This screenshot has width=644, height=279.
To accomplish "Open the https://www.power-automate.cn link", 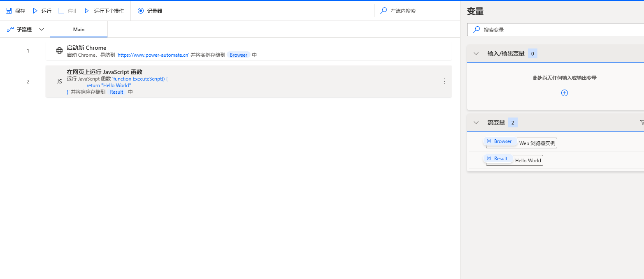I will [153, 55].
